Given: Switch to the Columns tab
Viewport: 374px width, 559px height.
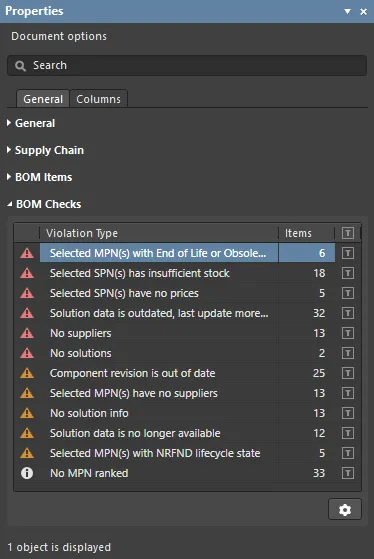Looking at the screenshot, I should pos(98,99).
